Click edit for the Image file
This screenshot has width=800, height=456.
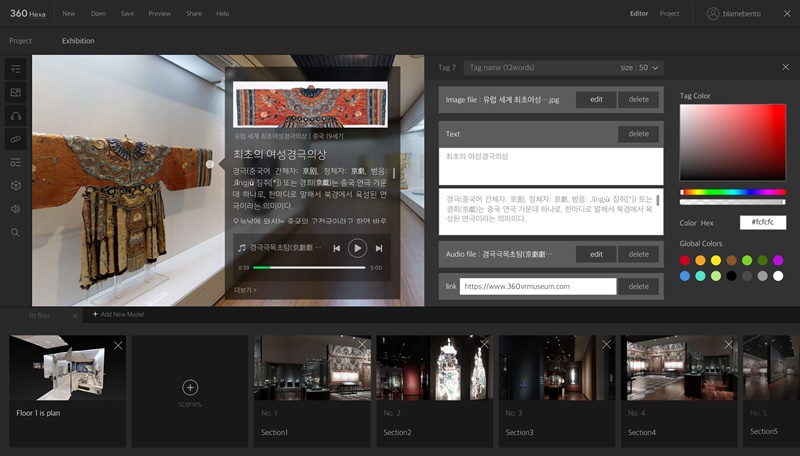(596, 99)
